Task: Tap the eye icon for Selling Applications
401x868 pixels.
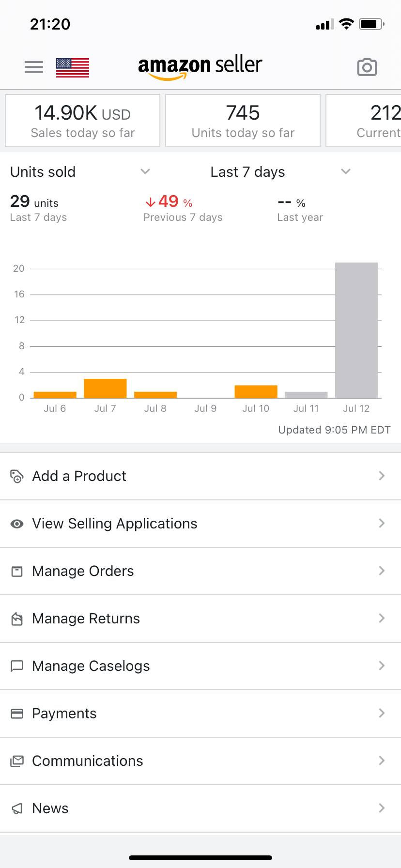Action: (17, 524)
